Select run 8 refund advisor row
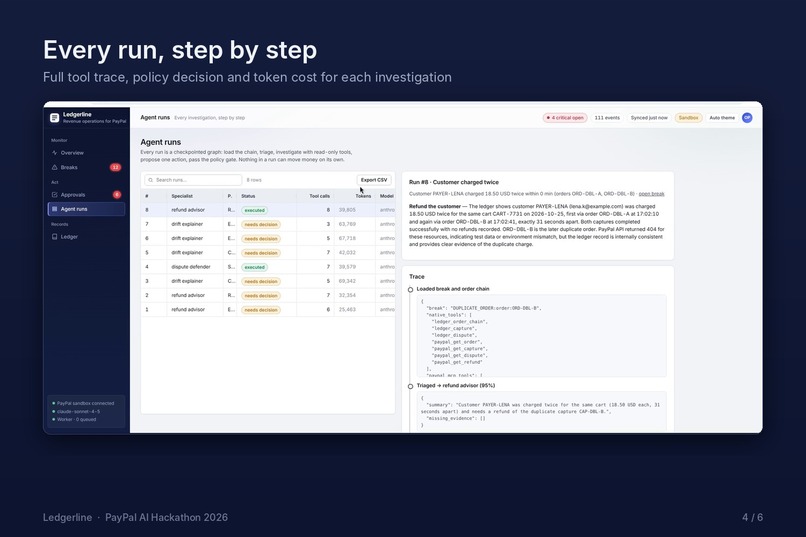This screenshot has width=806, height=537. (x=268, y=210)
